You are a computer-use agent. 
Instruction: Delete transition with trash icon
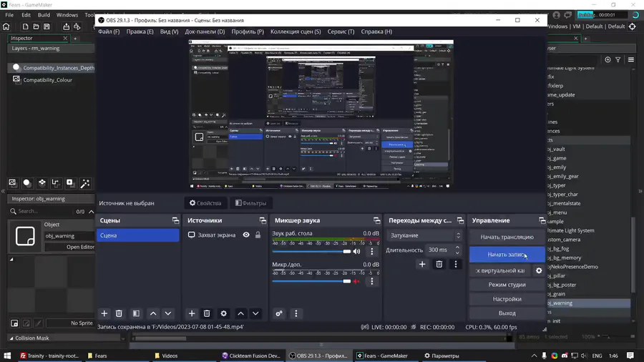439,264
